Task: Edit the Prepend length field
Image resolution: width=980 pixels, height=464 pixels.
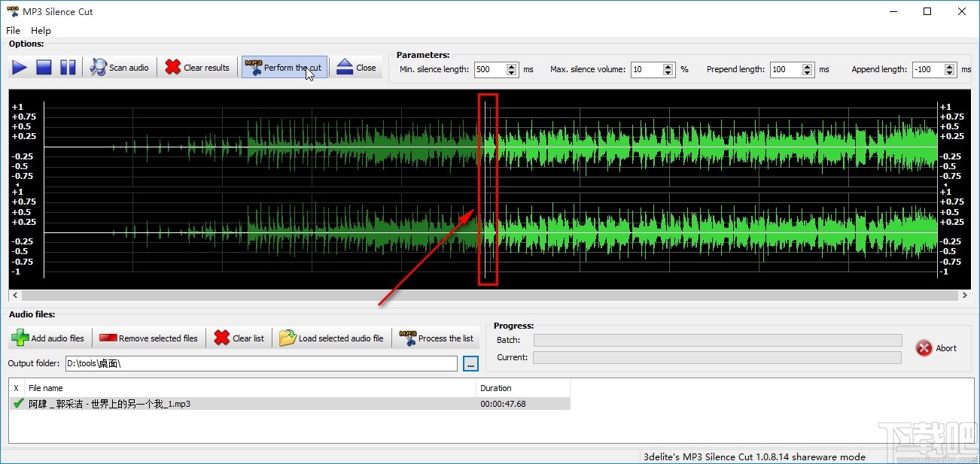Action: (x=786, y=69)
